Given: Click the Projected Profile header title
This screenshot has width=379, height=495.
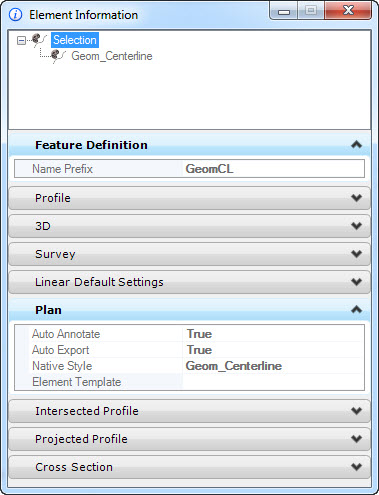Looking at the screenshot, I should (x=81, y=439).
